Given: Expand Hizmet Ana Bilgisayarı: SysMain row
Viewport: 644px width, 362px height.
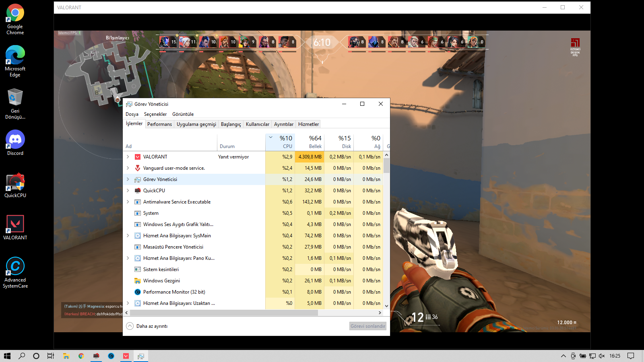Looking at the screenshot, I should (x=128, y=236).
